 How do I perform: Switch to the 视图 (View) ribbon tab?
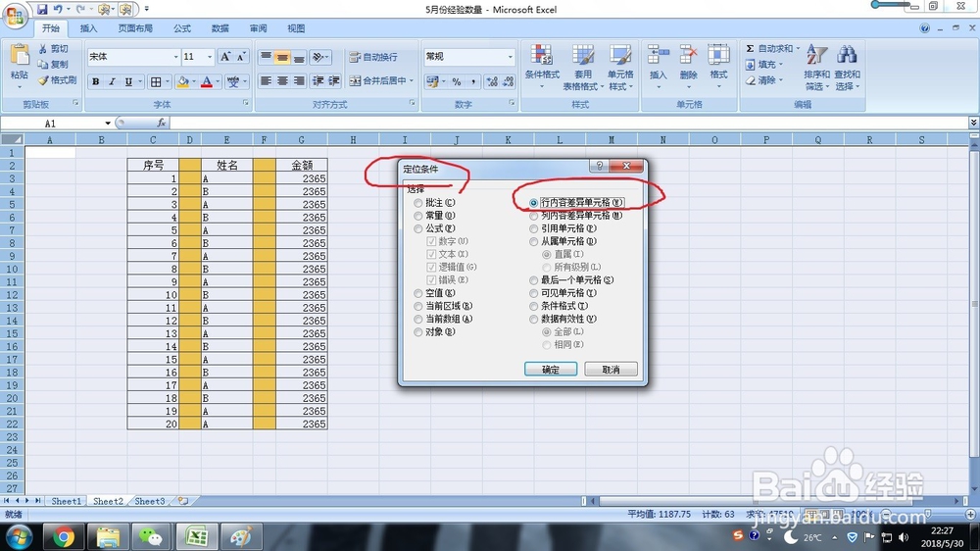296,28
